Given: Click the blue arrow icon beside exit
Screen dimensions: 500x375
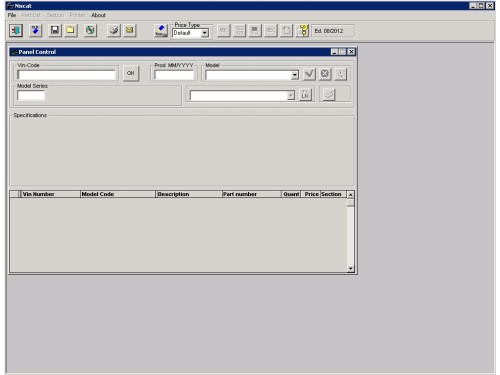Looking at the screenshot, I should (35, 31).
